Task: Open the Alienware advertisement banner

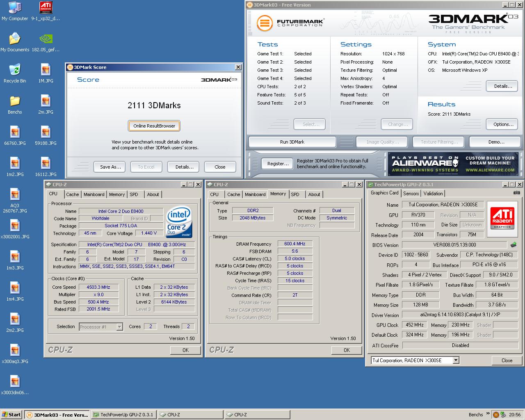Action: (x=453, y=164)
